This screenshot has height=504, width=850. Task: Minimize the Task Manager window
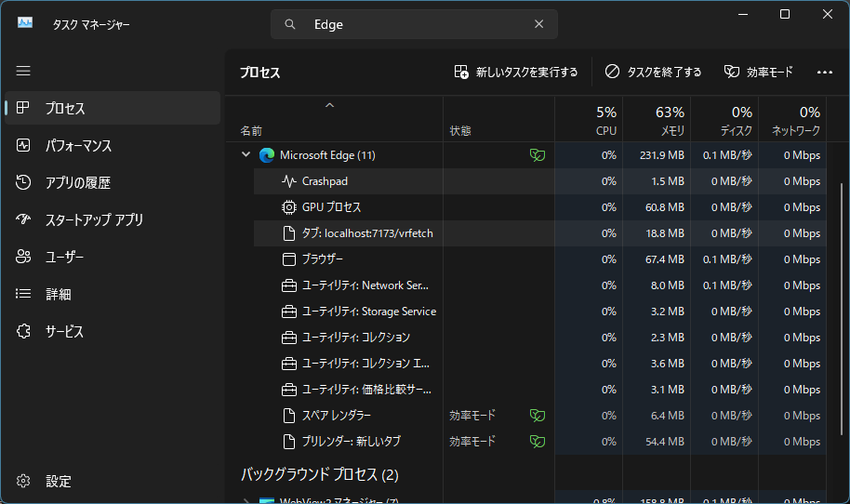(x=743, y=15)
